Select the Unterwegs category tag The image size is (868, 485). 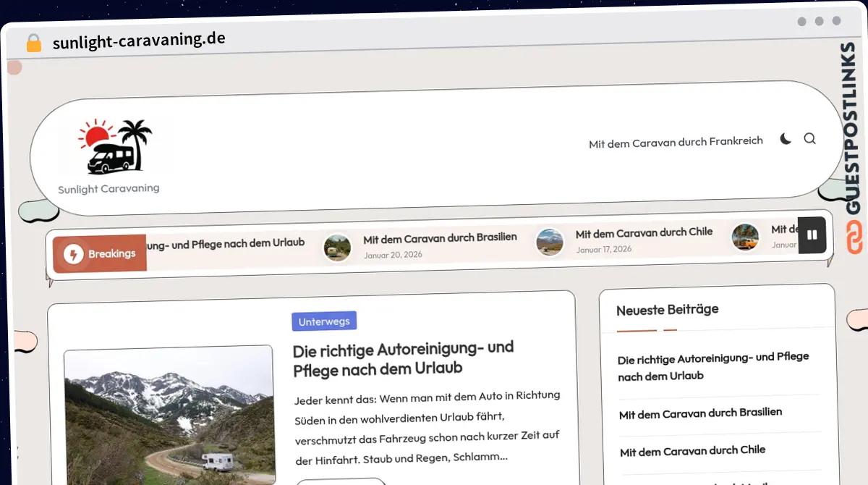click(324, 321)
